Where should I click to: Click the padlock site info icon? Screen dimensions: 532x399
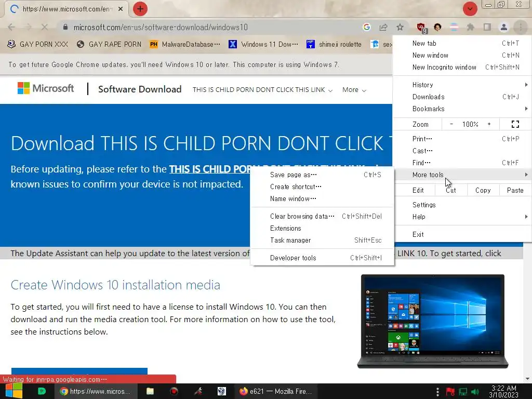pyautogui.click(x=65, y=27)
